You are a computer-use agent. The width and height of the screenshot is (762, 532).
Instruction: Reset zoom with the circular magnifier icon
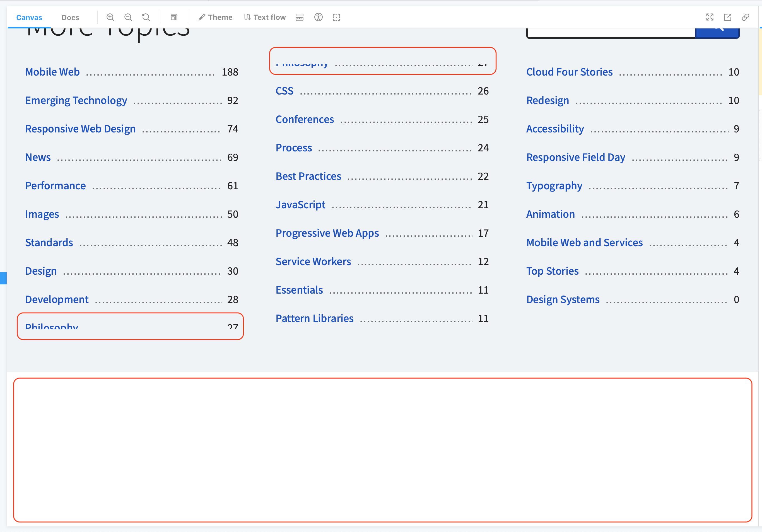click(x=146, y=17)
